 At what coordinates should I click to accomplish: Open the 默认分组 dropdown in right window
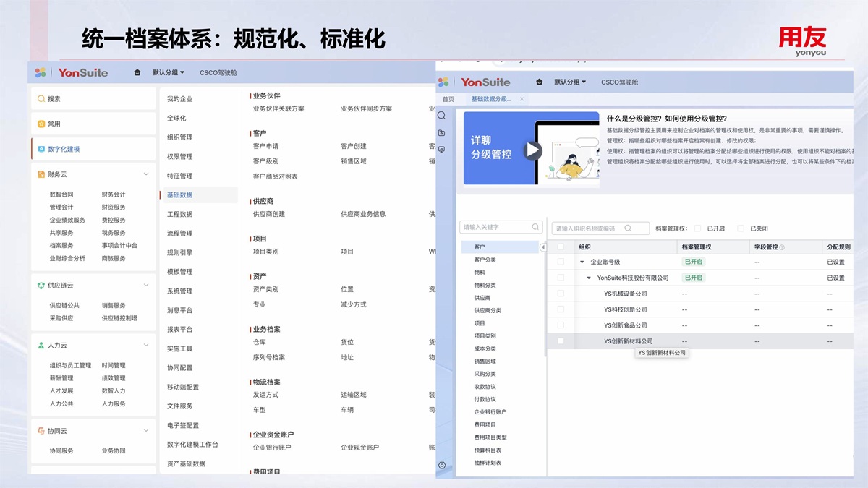pos(570,82)
